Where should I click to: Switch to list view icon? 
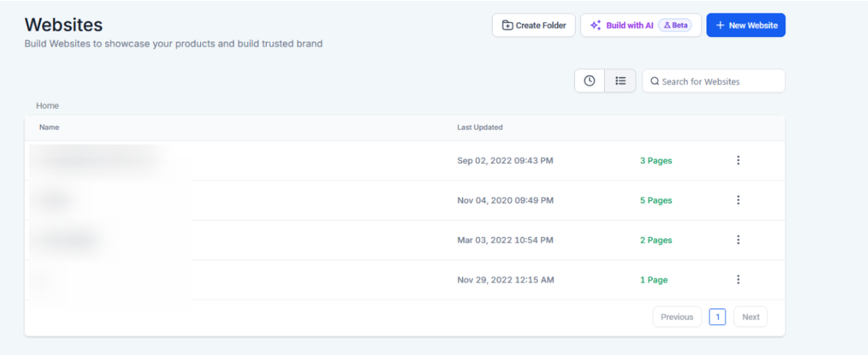[x=621, y=81]
